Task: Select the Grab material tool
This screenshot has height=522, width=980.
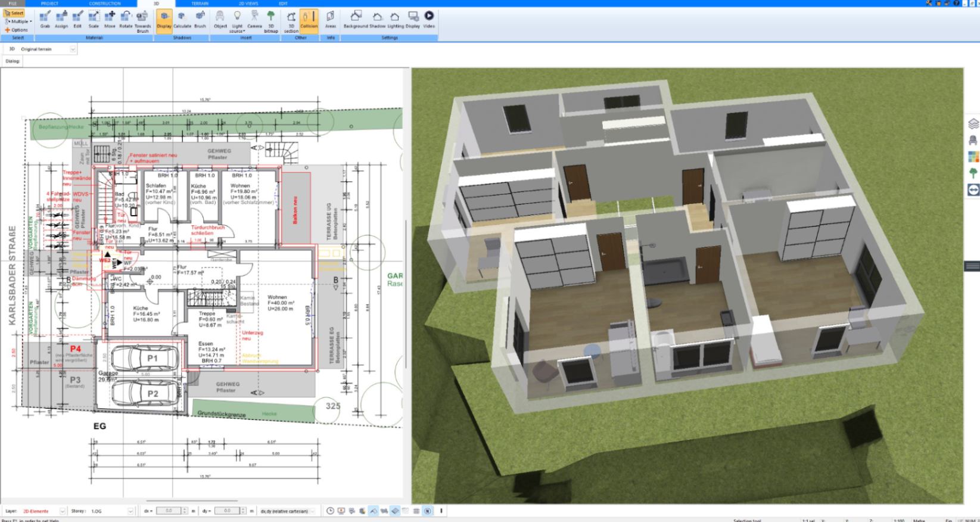Action: point(45,20)
